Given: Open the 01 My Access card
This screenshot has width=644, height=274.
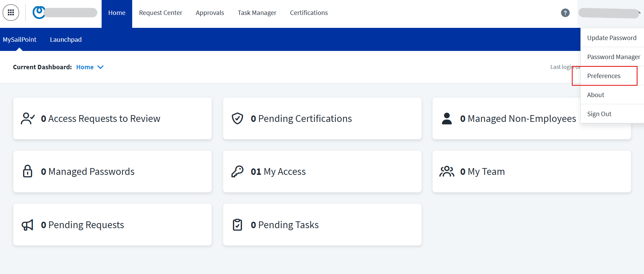Looking at the screenshot, I should (322, 171).
